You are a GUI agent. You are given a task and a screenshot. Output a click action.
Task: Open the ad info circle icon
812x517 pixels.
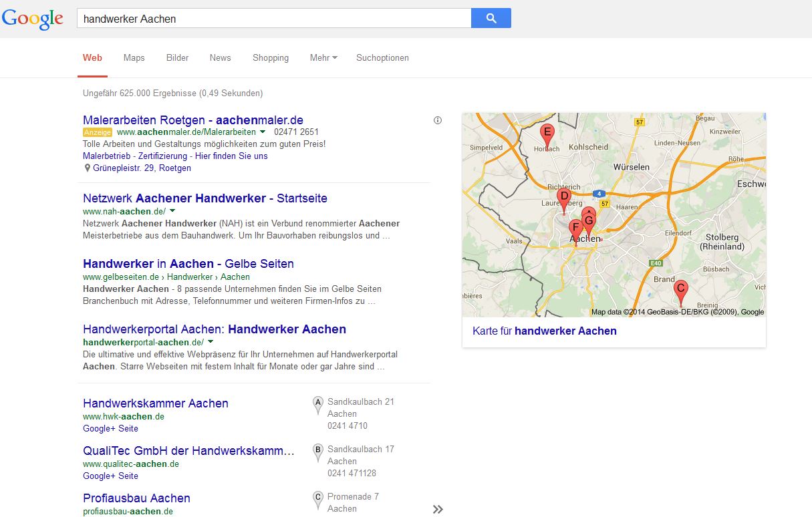tap(438, 120)
